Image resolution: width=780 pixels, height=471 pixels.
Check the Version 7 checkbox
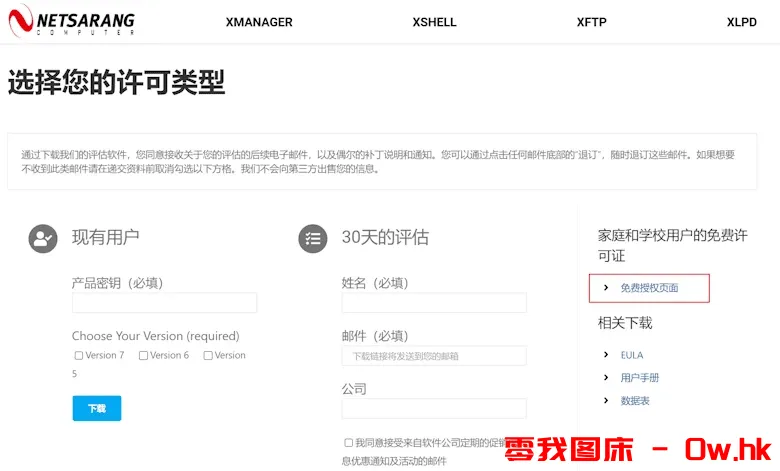(x=79, y=356)
